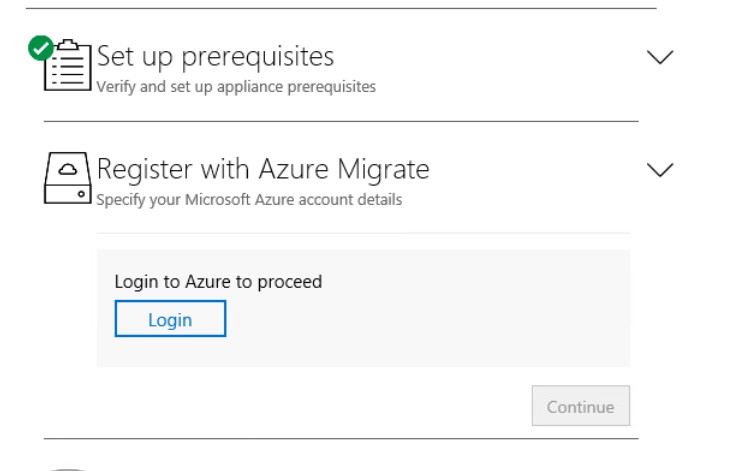This screenshot has width=738, height=471.
Task: Click the cloud symbol inside the drive icon
Action: click(68, 169)
